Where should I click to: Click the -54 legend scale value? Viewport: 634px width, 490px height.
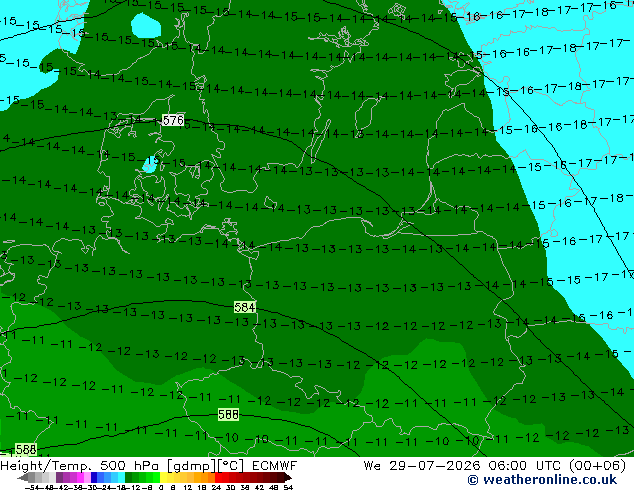[x=32, y=487]
